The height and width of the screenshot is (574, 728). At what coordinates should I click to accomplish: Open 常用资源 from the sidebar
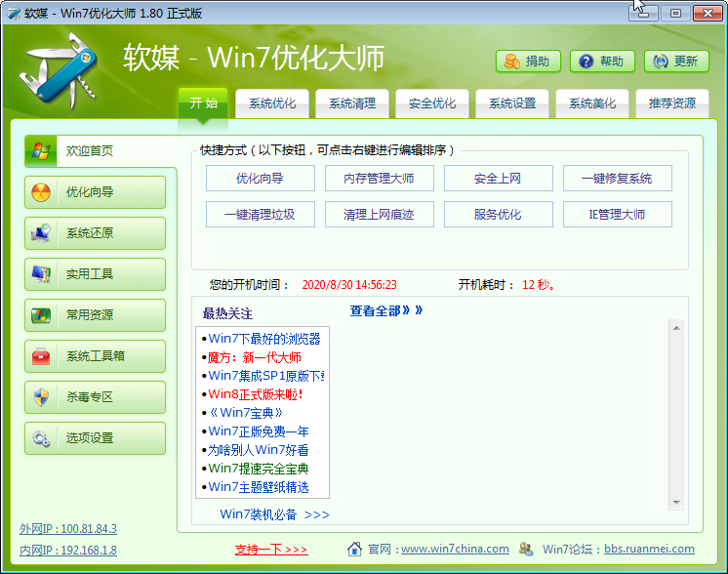(x=96, y=315)
